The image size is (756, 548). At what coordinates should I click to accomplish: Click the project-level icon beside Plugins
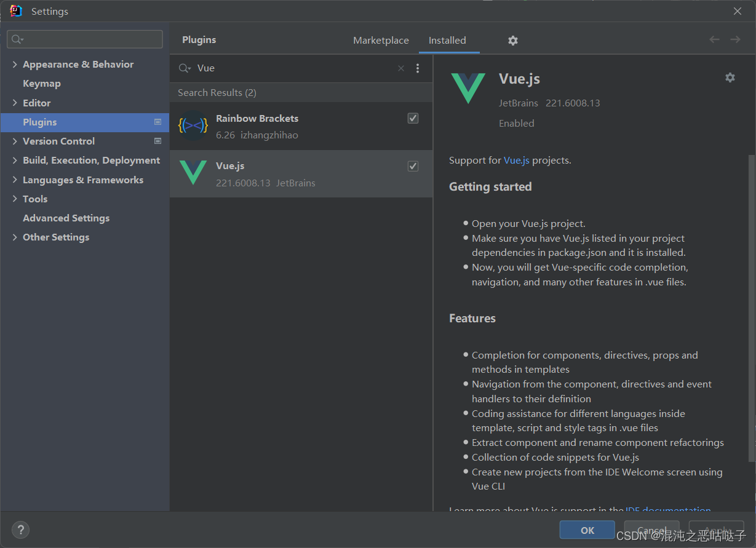coord(157,122)
